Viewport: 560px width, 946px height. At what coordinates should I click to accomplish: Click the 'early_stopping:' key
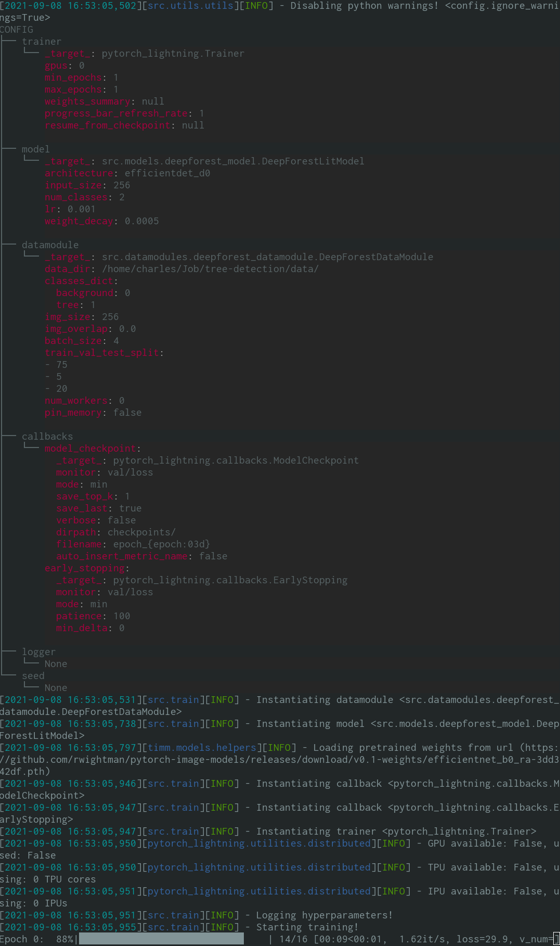[87, 568]
